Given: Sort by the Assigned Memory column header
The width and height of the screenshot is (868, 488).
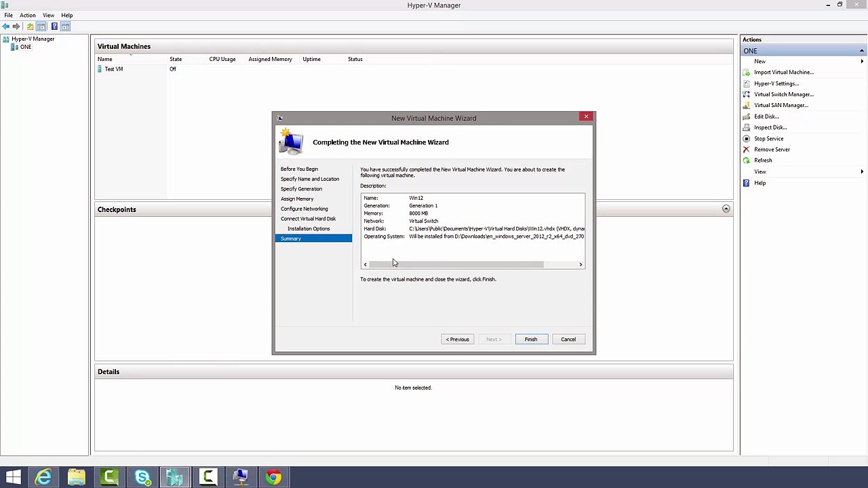Looking at the screenshot, I should (x=270, y=59).
